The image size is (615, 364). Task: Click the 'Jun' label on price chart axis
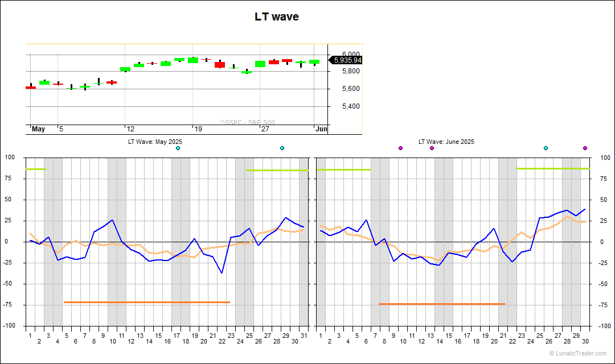click(322, 129)
